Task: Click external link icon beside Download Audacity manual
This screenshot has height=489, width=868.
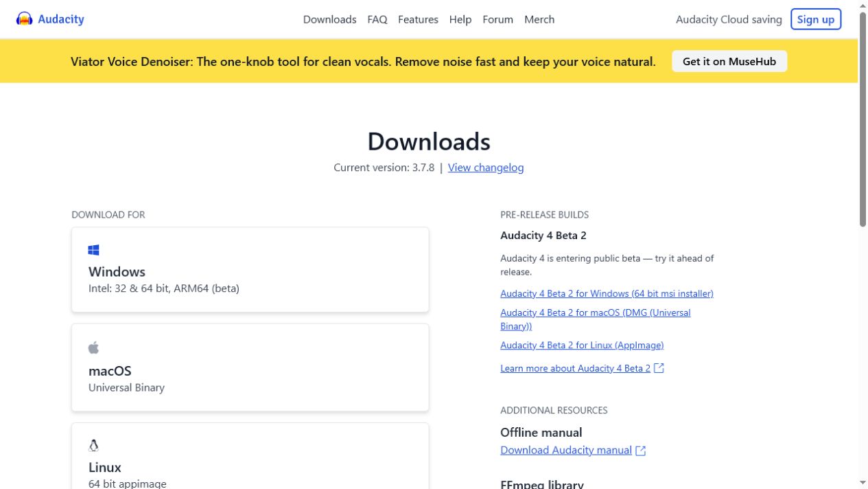Action: click(640, 451)
